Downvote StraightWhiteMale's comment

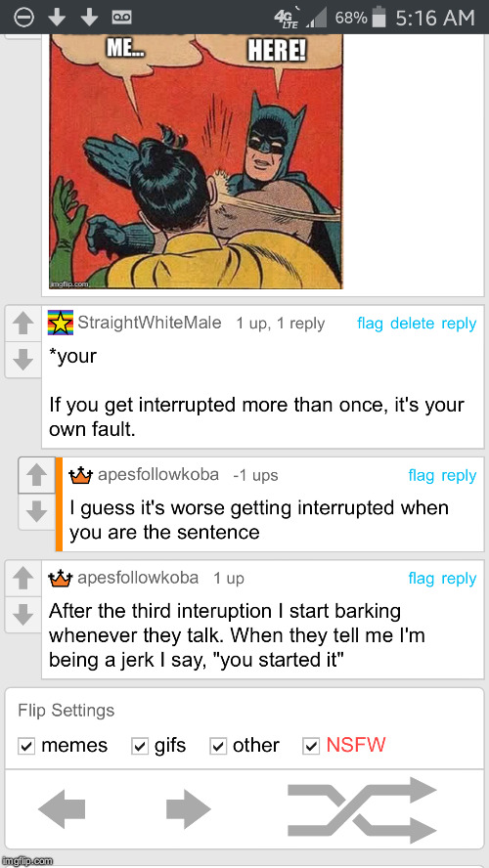(22, 361)
